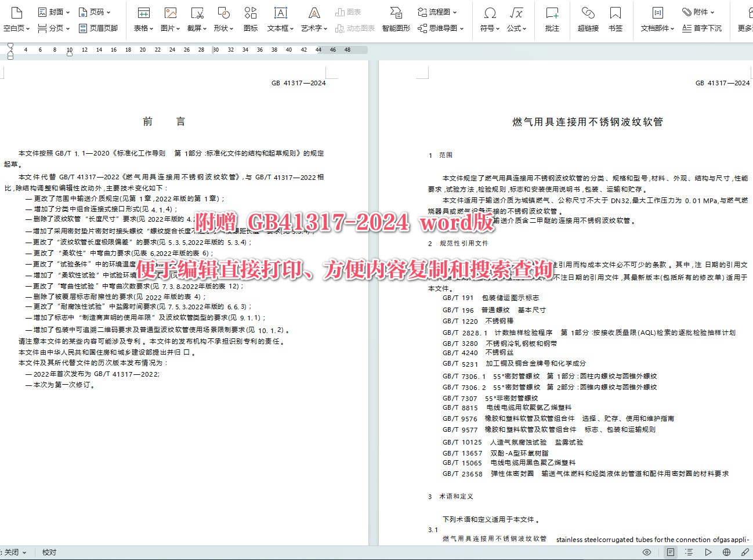Click section heading 1 范围
The width and height of the screenshot is (753, 560).
pyautogui.click(x=440, y=155)
